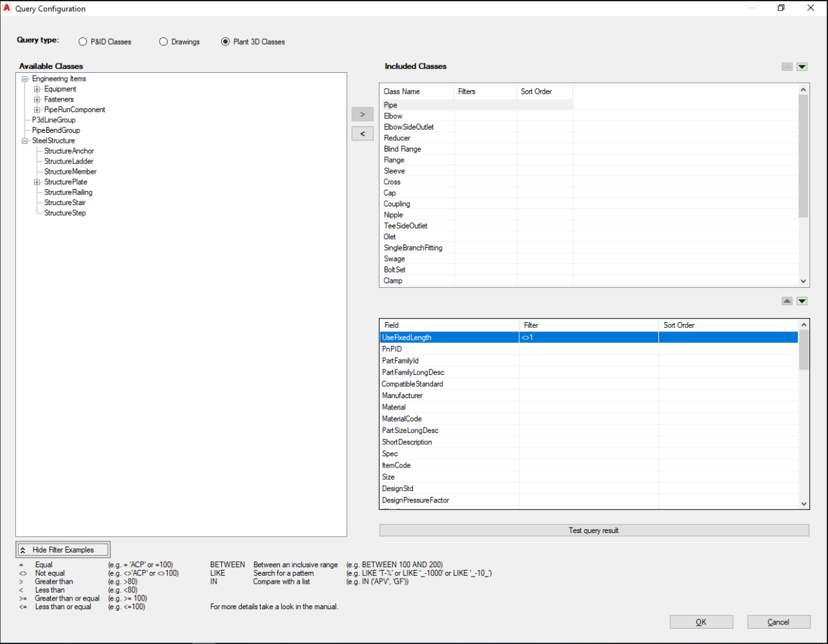Select the Elbow row in Included Classes
This screenshot has height=644, width=828.
[588, 116]
